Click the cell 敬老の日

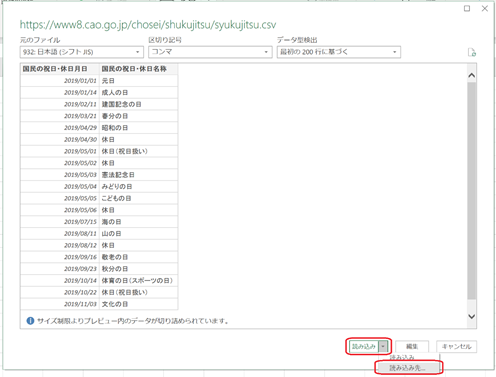[x=138, y=257]
